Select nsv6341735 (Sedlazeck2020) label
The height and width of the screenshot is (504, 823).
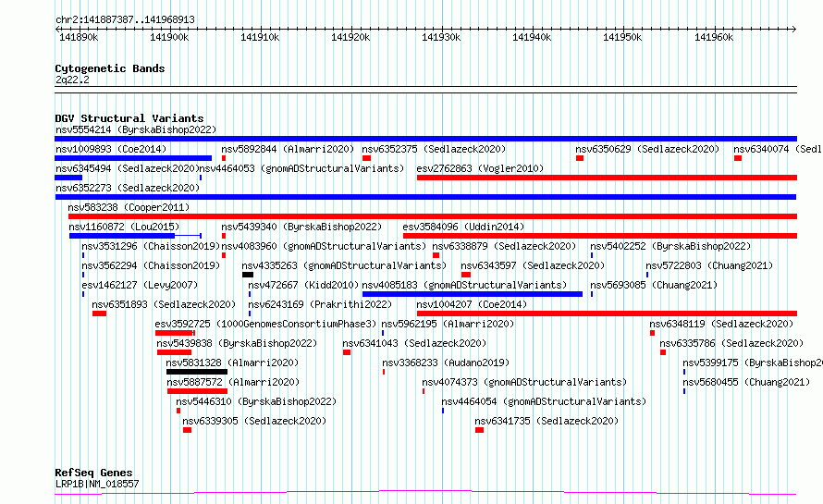[547, 421]
